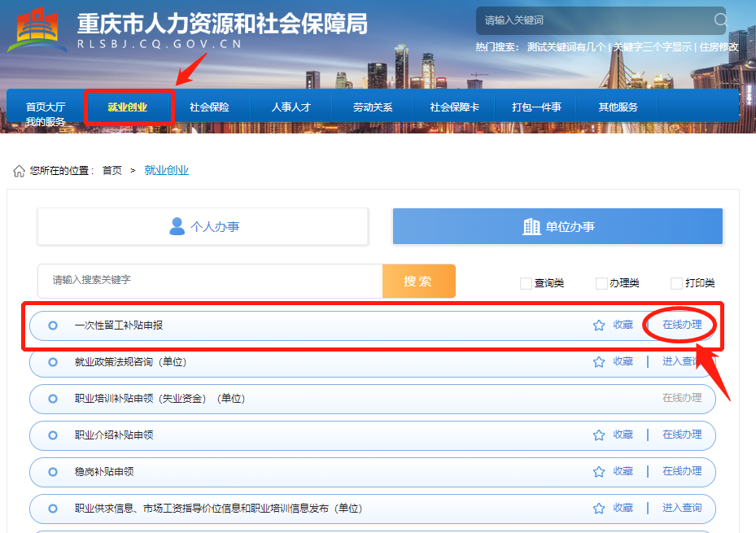Select the 单位办事 tab
756x533 pixels.
557,226
